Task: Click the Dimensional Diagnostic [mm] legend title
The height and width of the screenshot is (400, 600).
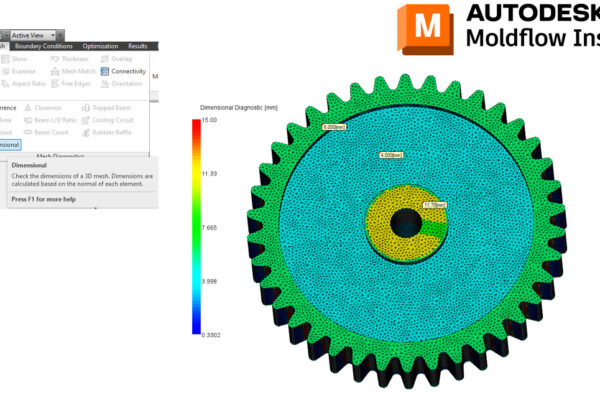Action: tap(239, 108)
